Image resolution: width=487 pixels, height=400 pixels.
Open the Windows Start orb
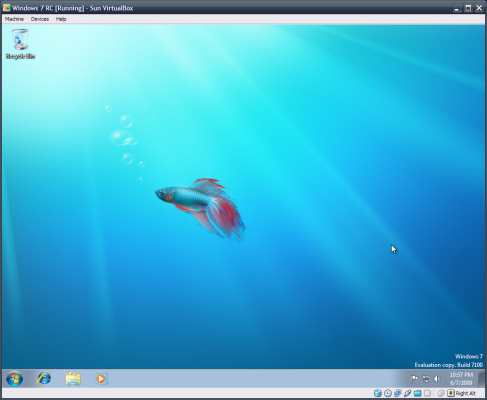click(x=15, y=379)
